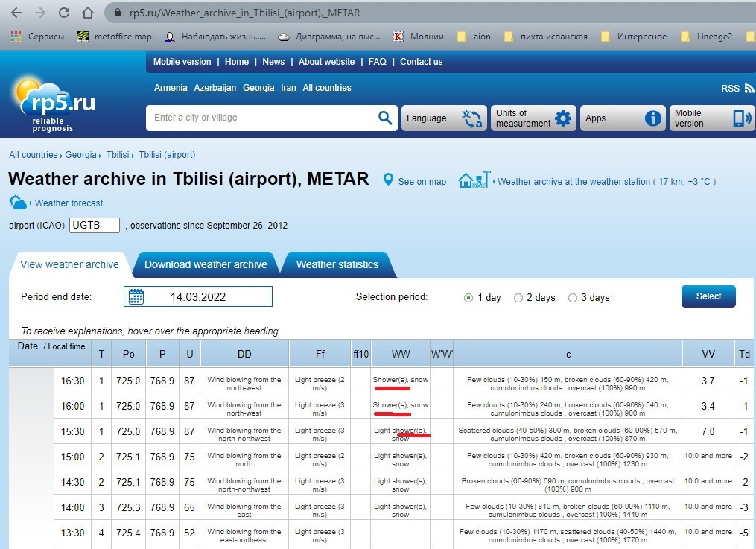Screen dimensions: 756x549
Task: Open Contact us in the top menu
Action: click(x=422, y=62)
